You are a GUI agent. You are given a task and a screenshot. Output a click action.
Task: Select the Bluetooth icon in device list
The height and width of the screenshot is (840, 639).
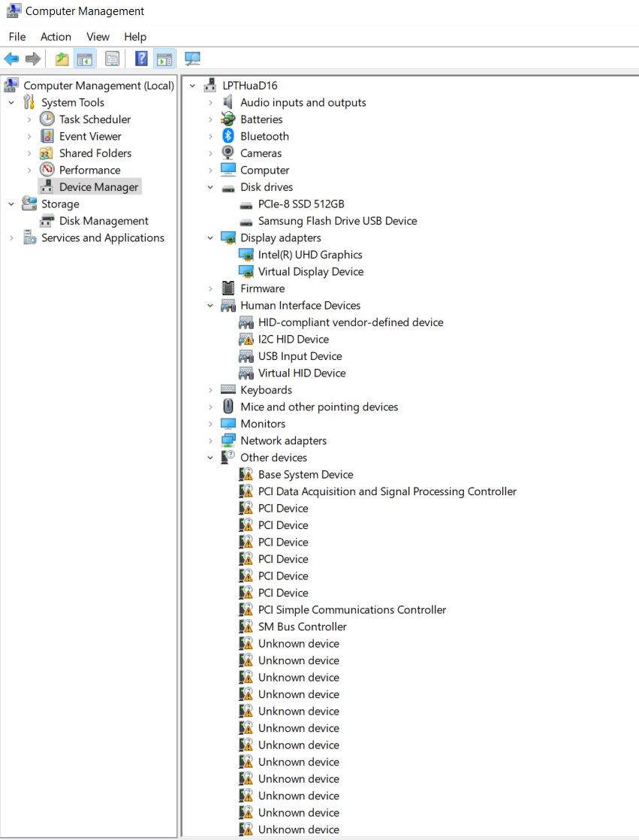tap(228, 136)
